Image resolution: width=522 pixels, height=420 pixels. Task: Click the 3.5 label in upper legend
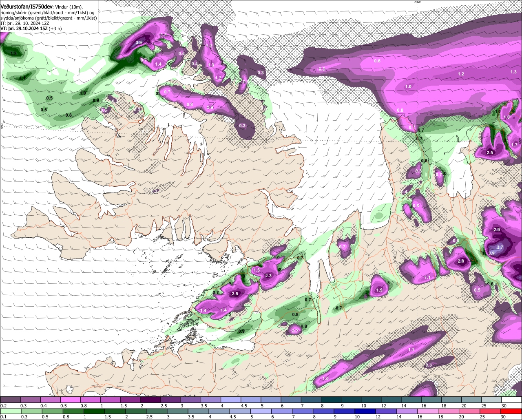click(204, 406)
